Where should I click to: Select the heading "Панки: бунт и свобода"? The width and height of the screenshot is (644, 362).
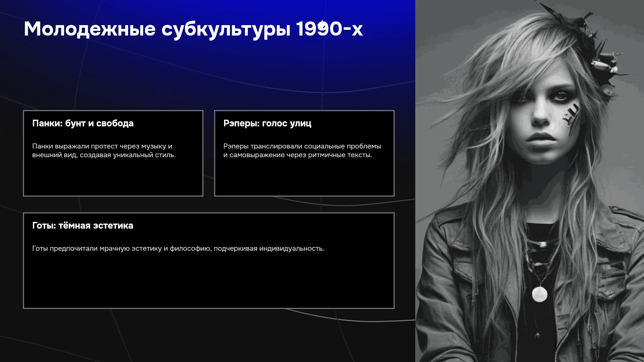83,123
